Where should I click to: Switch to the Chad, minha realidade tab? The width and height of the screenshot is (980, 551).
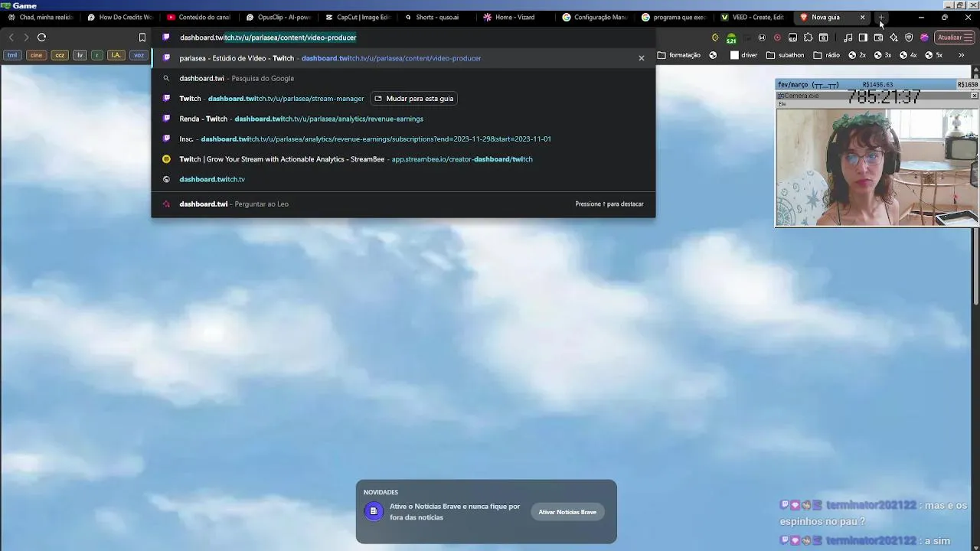click(x=40, y=17)
